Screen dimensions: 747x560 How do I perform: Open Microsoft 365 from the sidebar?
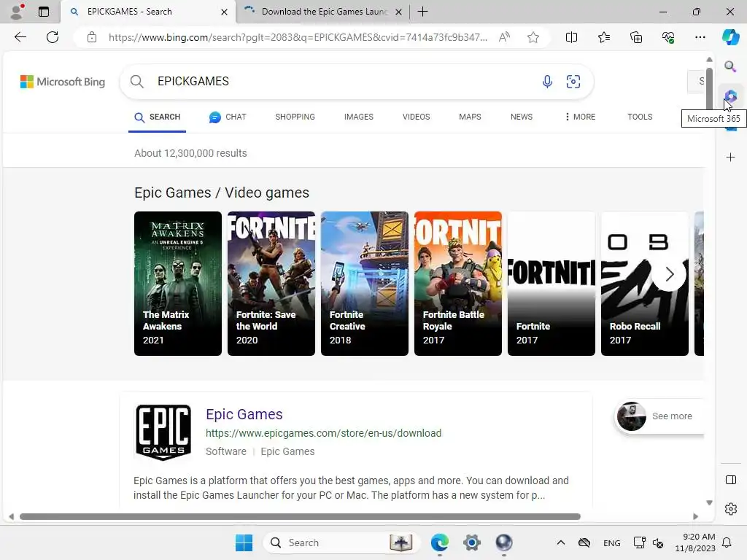(x=730, y=97)
